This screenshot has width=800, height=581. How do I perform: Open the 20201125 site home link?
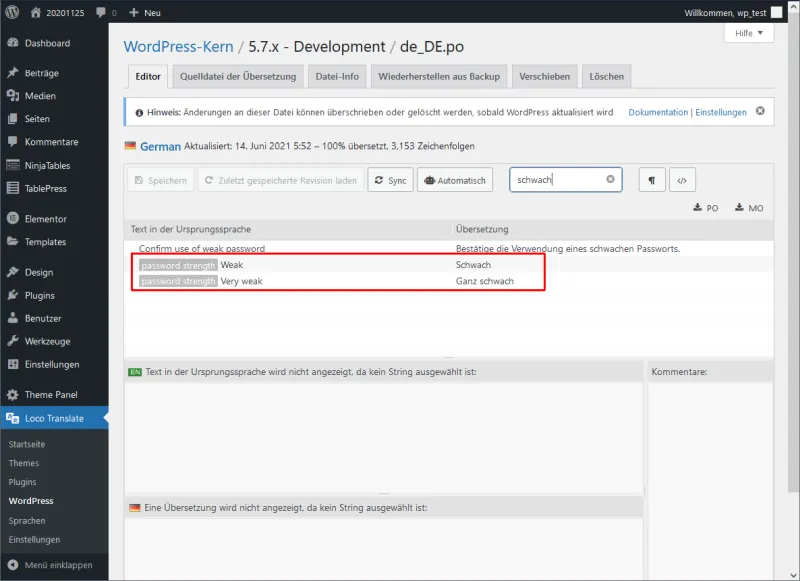57,13
